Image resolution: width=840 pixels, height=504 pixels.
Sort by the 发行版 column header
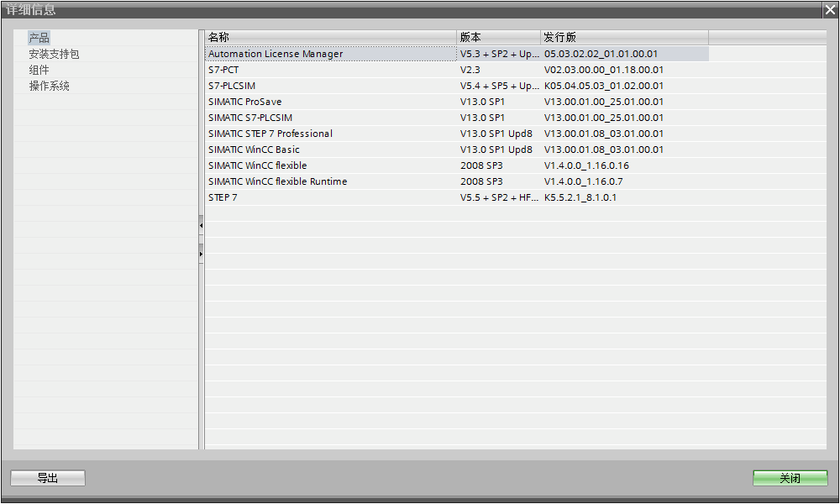point(624,37)
